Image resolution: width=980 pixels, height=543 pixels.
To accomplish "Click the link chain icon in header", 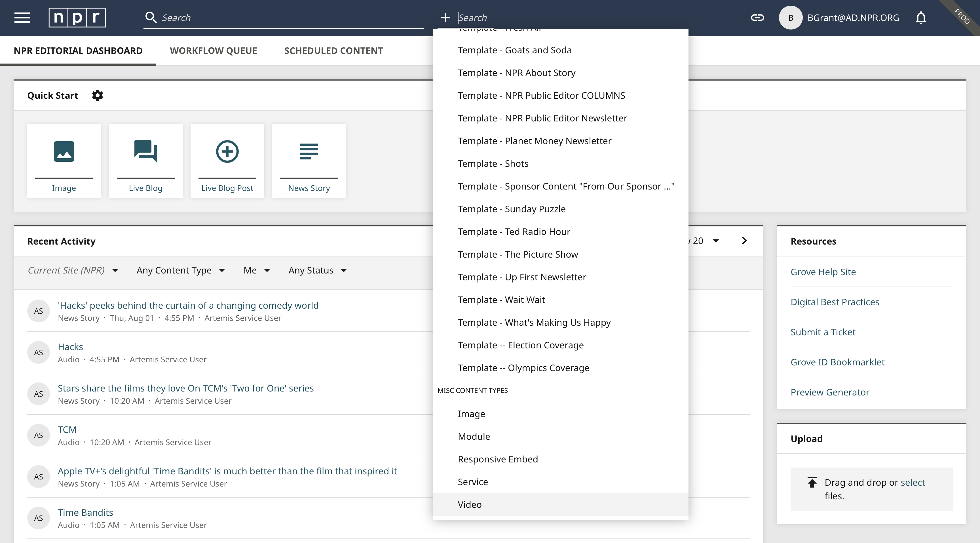I will pyautogui.click(x=757, y=18).
